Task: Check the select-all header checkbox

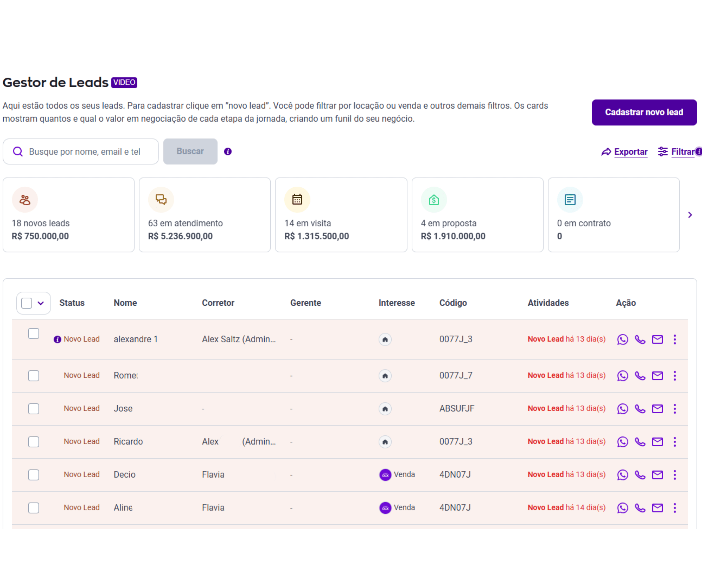Action: click(26, 303)
